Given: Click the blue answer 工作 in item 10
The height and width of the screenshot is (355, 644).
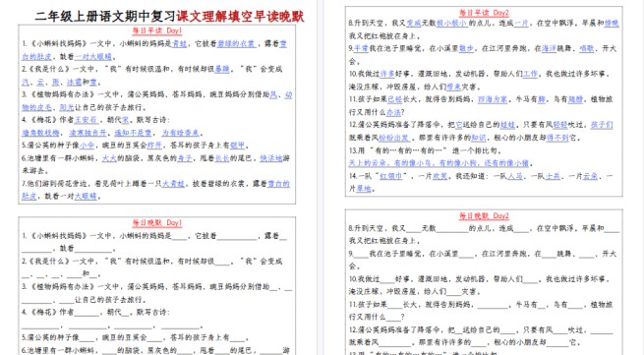Looking at the screenshot, I should 530,74.
